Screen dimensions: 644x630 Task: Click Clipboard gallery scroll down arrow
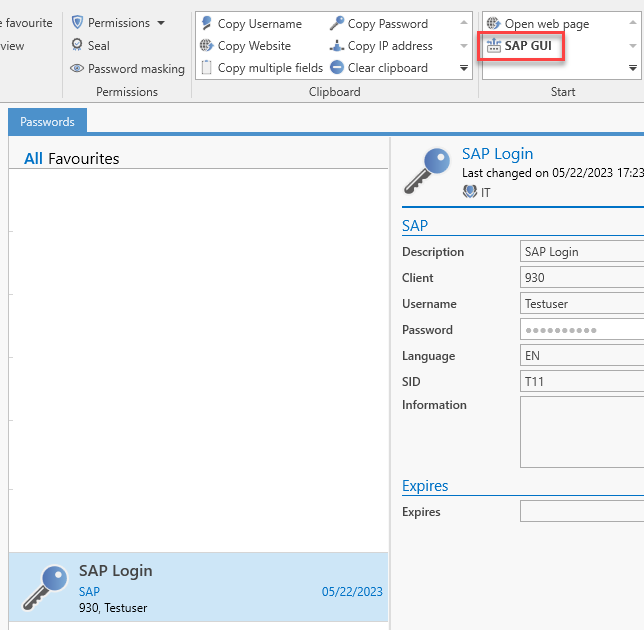(464, 46)
